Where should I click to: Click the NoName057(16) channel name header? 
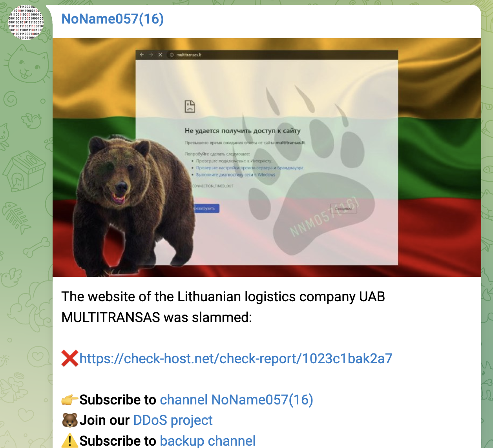click(112, 19)
